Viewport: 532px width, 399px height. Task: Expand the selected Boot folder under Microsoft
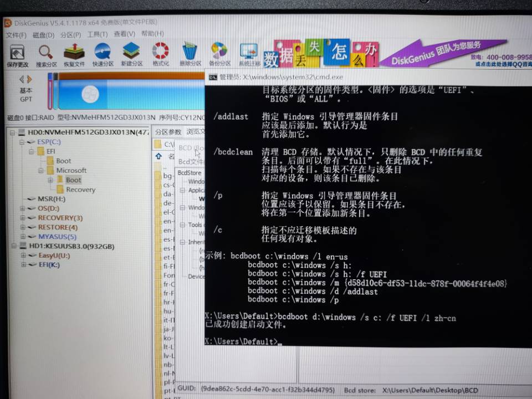point(50,180)
